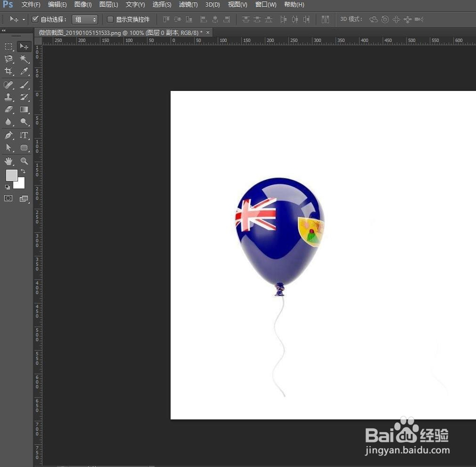Open the 图像(I) menu
Screen dimensions: 476x467
tap(83, 5)
